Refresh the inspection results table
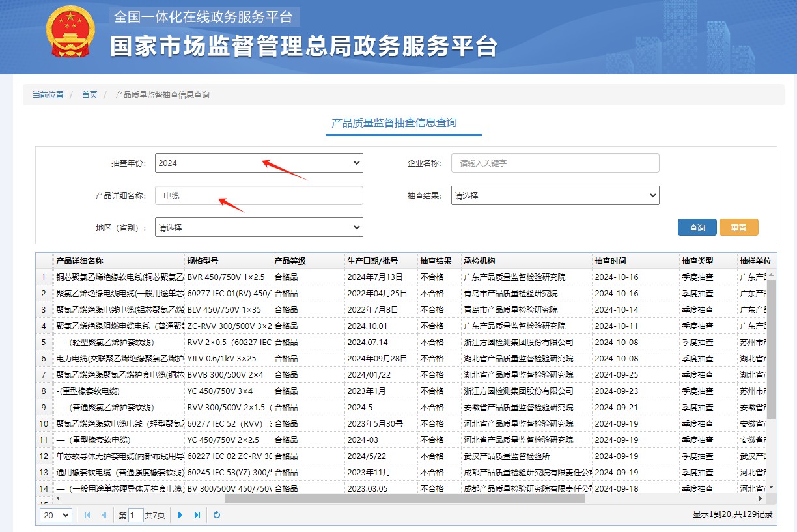This screenshot has height=532, width=797. tap(217, 515)
